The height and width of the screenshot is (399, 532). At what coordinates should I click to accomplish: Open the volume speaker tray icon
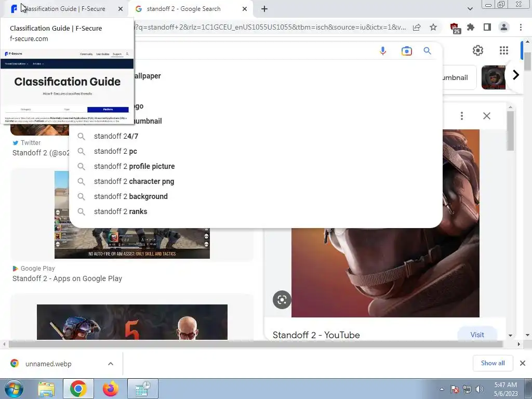[480, 389]
